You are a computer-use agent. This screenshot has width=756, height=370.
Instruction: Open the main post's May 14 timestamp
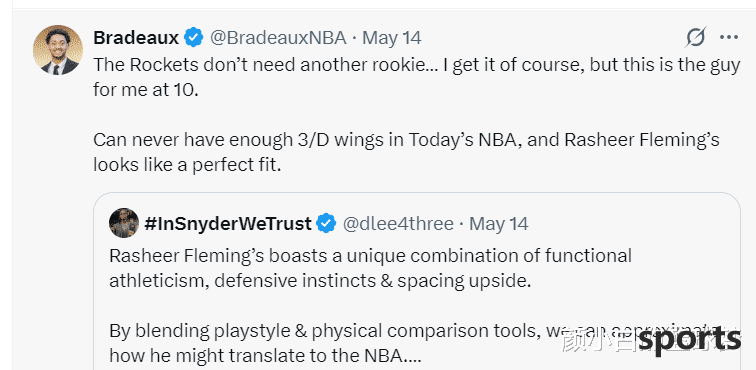392,38
